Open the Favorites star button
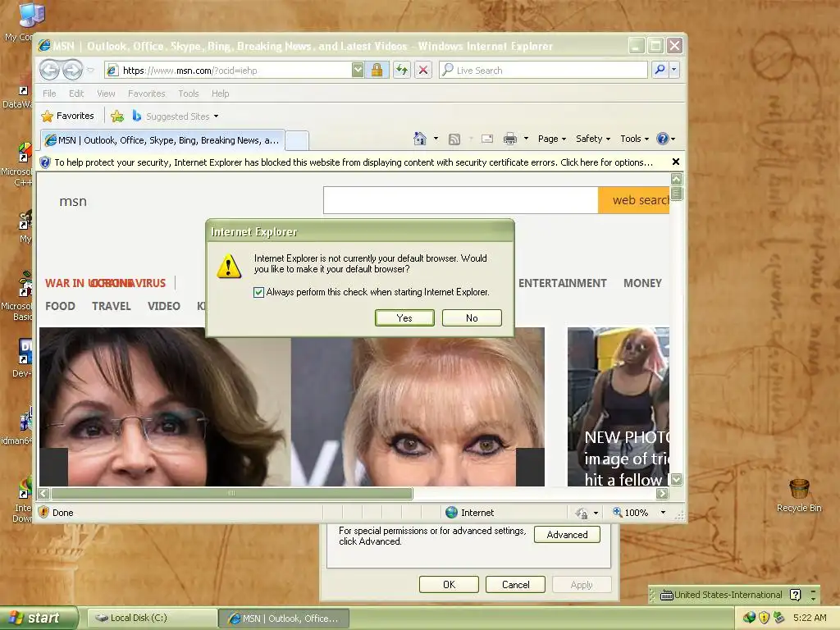The width and height of the screenshot is (840, 630). [x=68, y=116]
